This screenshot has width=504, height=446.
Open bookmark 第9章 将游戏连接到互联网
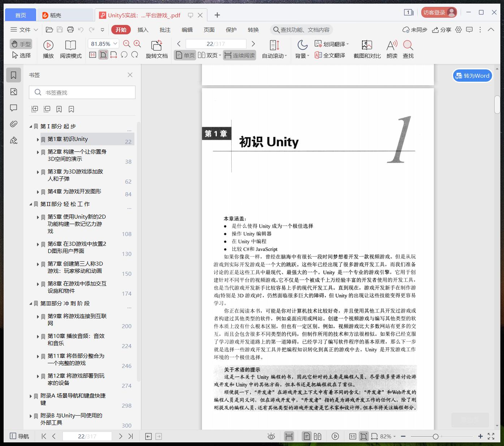77,320
